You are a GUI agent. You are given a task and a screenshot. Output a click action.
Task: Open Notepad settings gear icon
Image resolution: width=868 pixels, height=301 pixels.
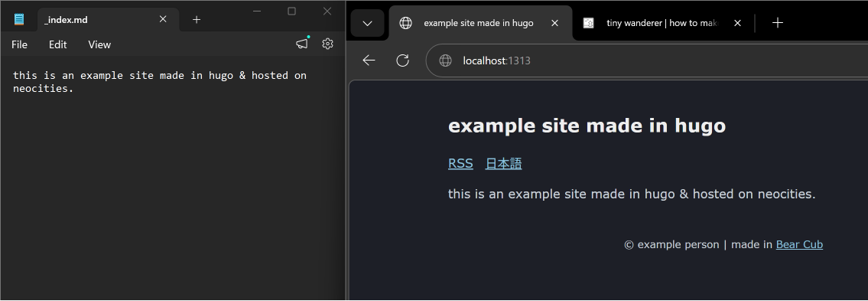pyautogui.click(x=328, y=44)
